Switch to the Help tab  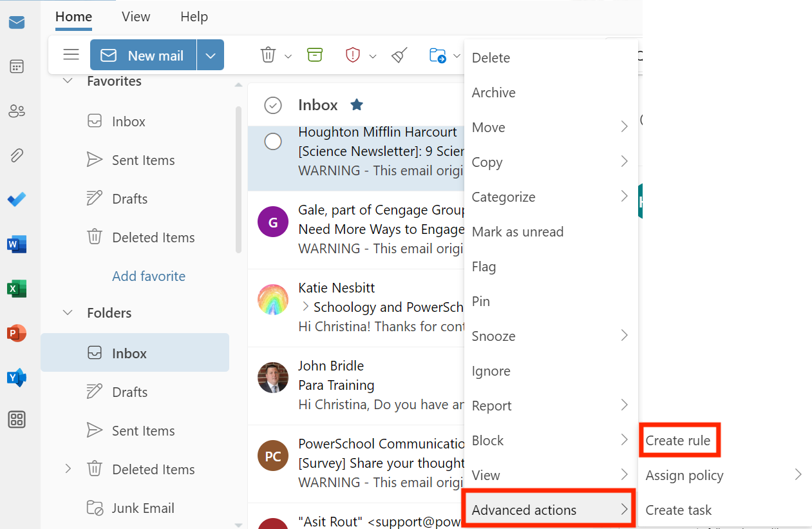[194, 17]
